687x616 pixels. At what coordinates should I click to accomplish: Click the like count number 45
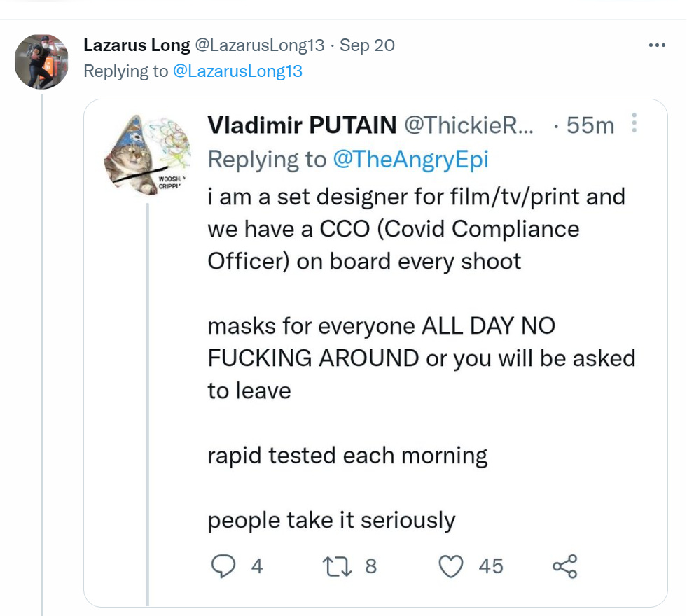click(491, 566)
